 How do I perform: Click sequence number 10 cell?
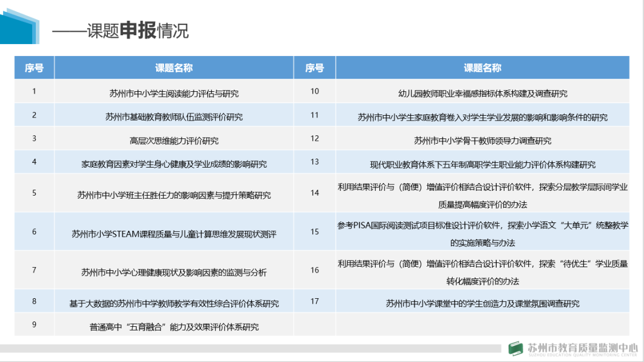[315, 91]
